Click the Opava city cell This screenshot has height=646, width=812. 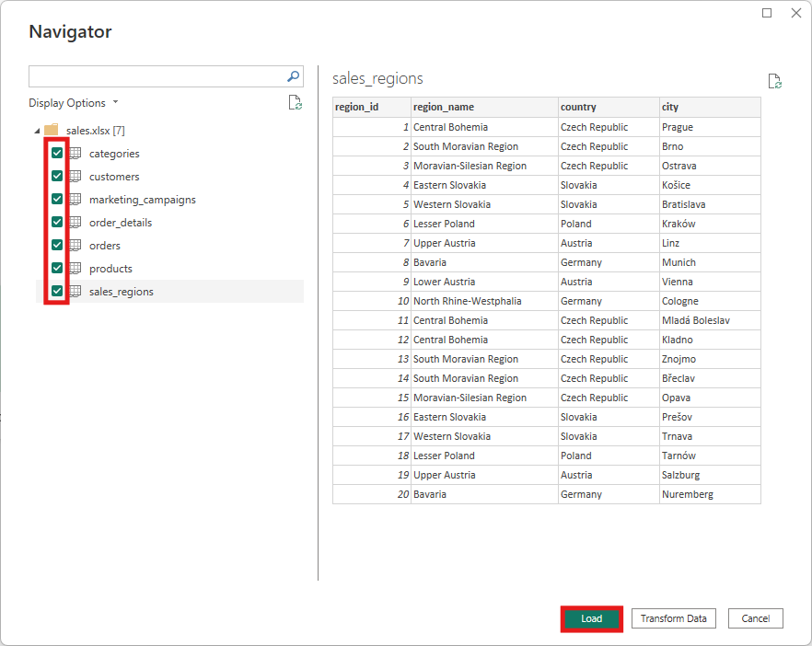pos(710,398)
